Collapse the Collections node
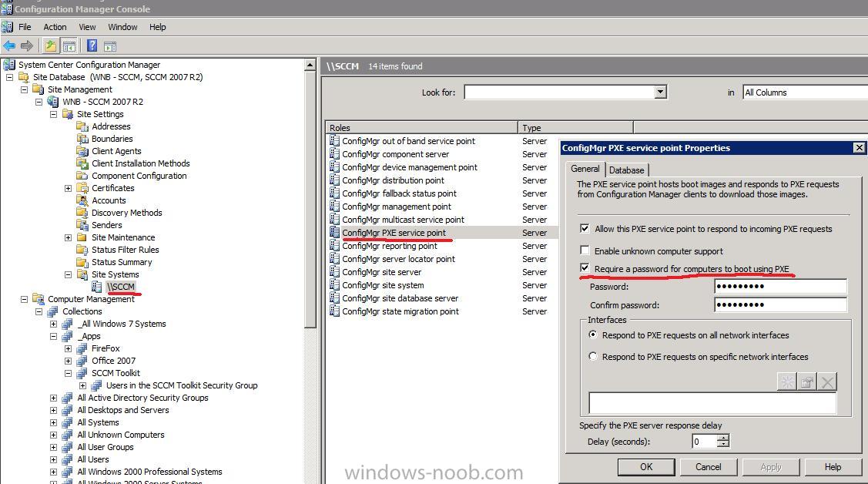This screenshot has height=484, width=868. pyautogui.click(x=39, y=312)
